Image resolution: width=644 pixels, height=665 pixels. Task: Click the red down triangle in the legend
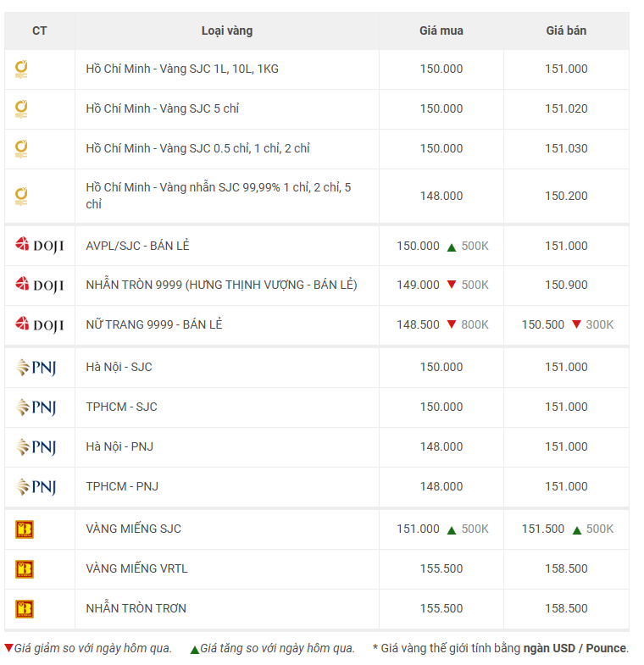[x=8, y=648]
